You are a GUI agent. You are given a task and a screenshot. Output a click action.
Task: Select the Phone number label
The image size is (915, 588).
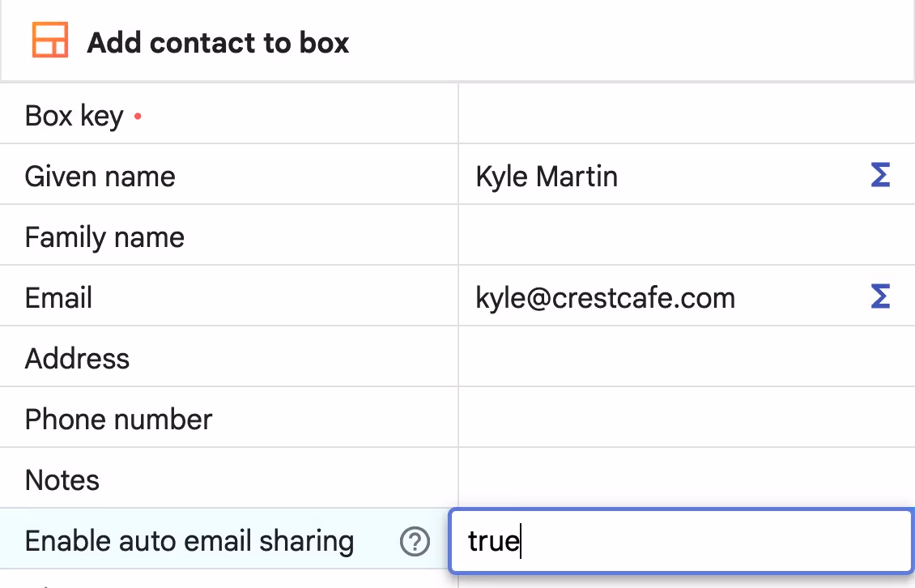coord(118,420)
